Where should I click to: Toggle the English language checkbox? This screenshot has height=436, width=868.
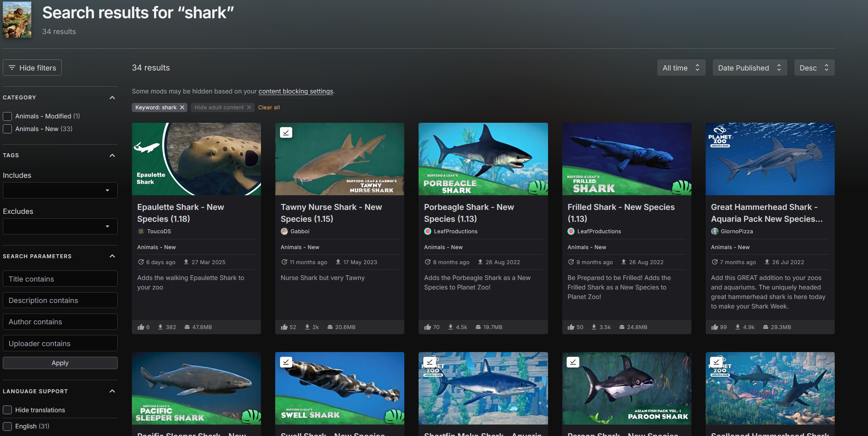7,426
